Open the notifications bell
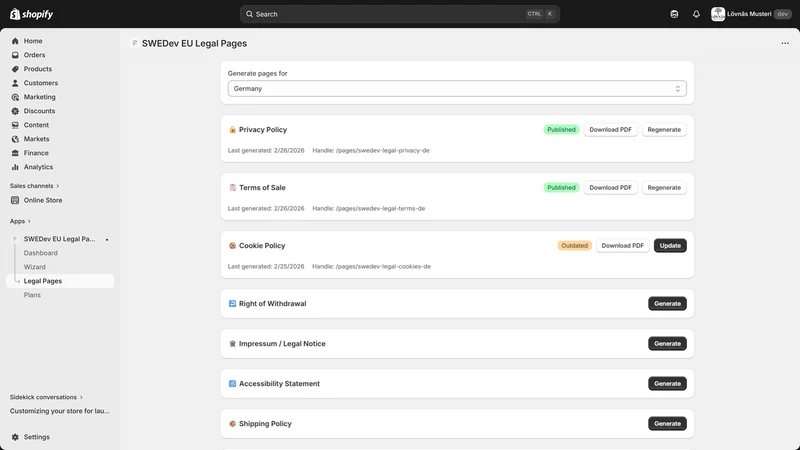 pos(696,14)
